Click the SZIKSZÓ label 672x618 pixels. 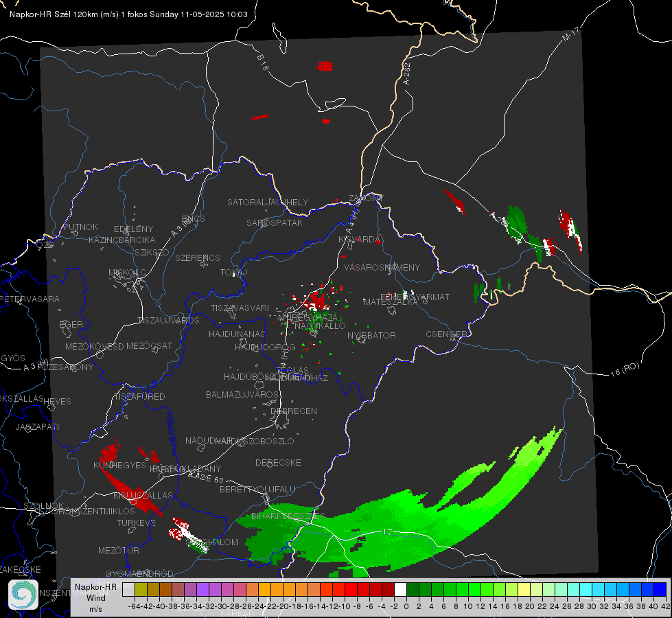152,252
